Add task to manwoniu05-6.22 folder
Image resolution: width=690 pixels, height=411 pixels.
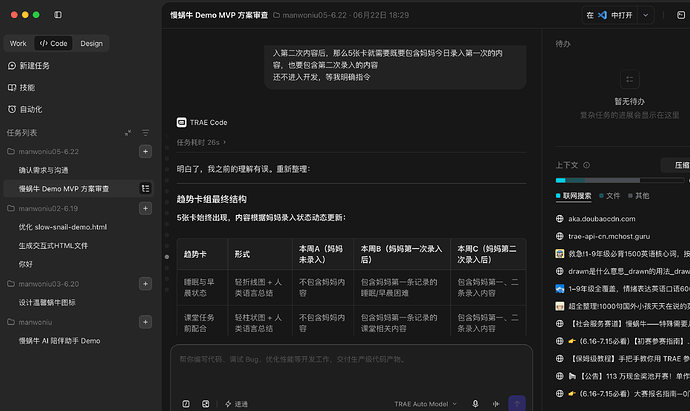145,151
